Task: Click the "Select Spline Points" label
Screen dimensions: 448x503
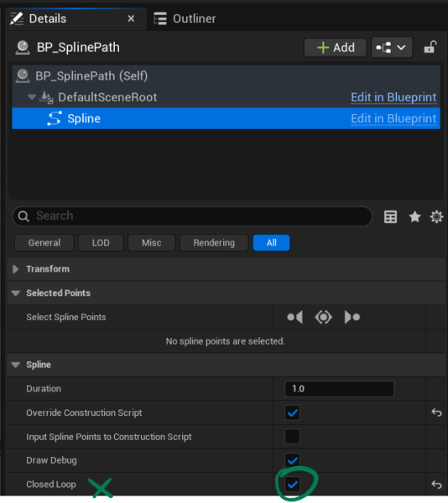Action: (66, 317)
